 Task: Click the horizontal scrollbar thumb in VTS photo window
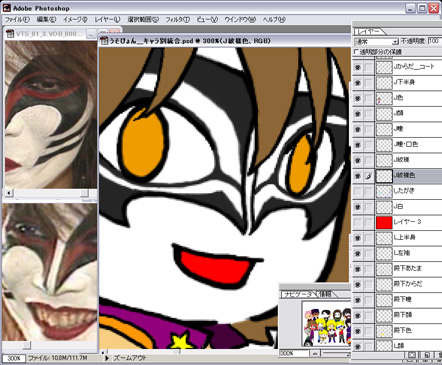point(85,193)
